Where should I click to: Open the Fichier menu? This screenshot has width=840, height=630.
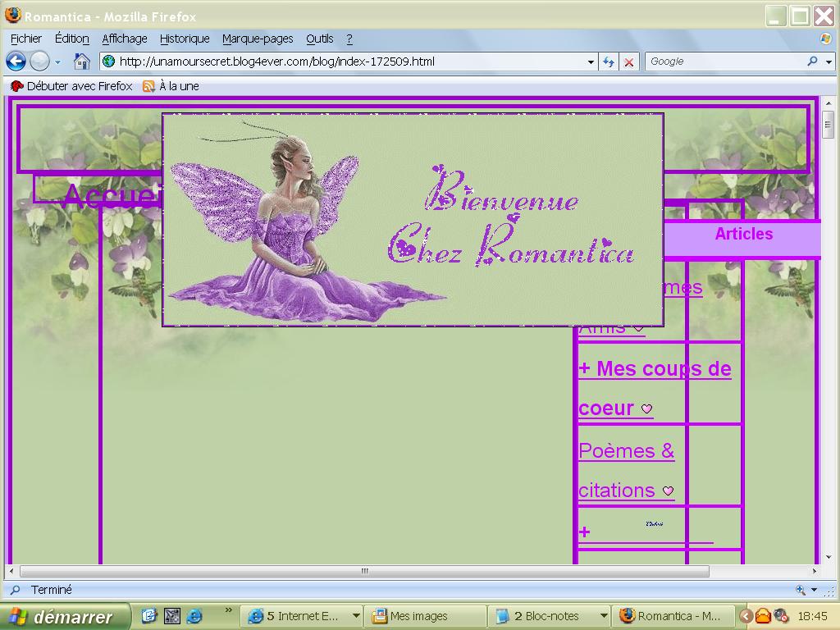25,39
